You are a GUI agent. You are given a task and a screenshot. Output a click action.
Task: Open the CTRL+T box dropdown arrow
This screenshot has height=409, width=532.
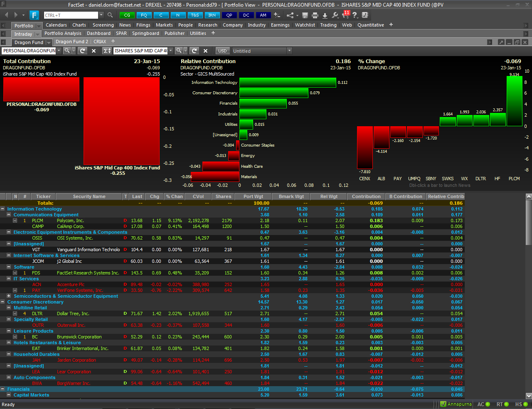pos(101,15)
